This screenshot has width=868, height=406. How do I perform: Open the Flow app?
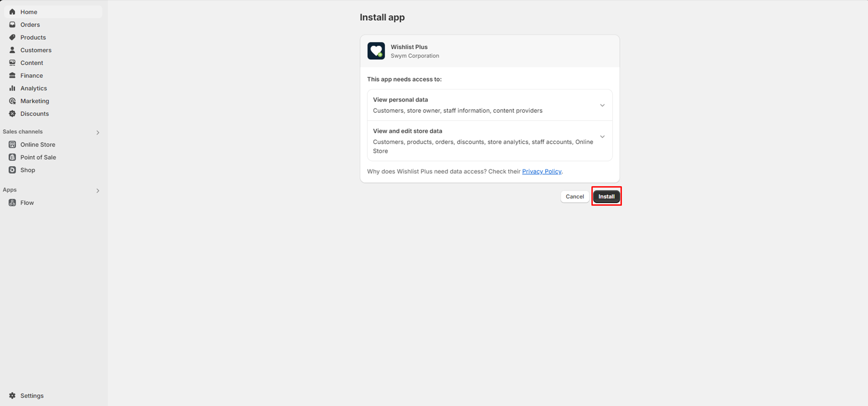tap(26, 203)
